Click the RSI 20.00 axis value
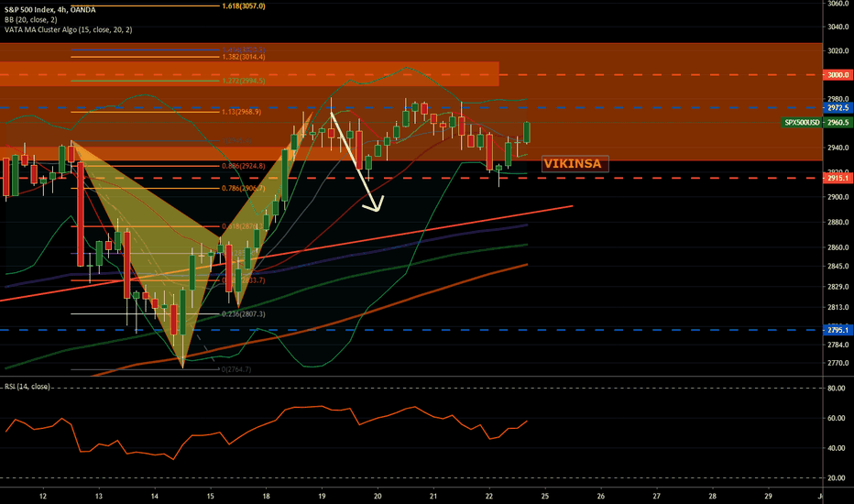Viewport: 854px width, 504px height. click(x=836, y=477)
